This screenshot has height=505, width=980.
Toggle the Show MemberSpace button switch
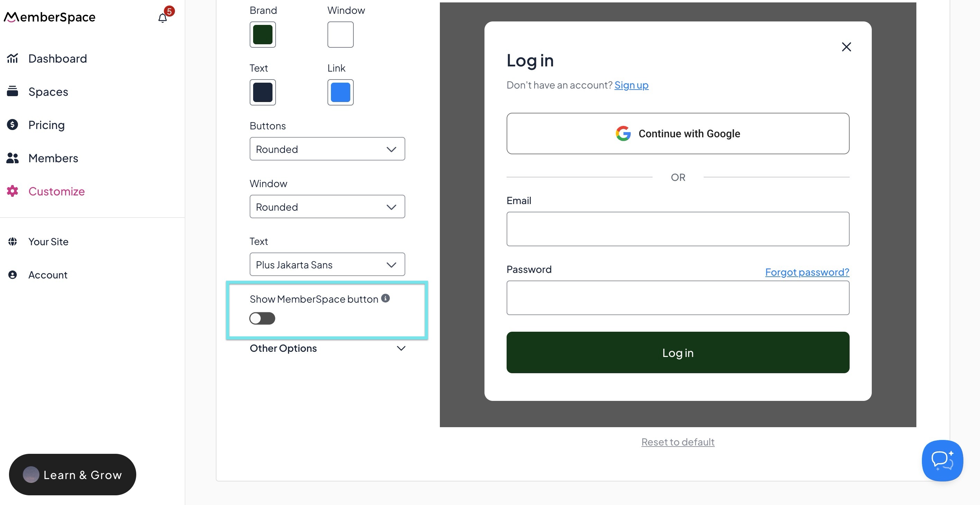click(262, 318)
